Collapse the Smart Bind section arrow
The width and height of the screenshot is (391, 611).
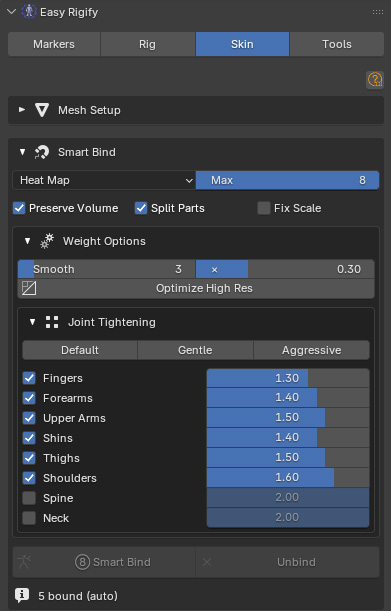[22, 152]
